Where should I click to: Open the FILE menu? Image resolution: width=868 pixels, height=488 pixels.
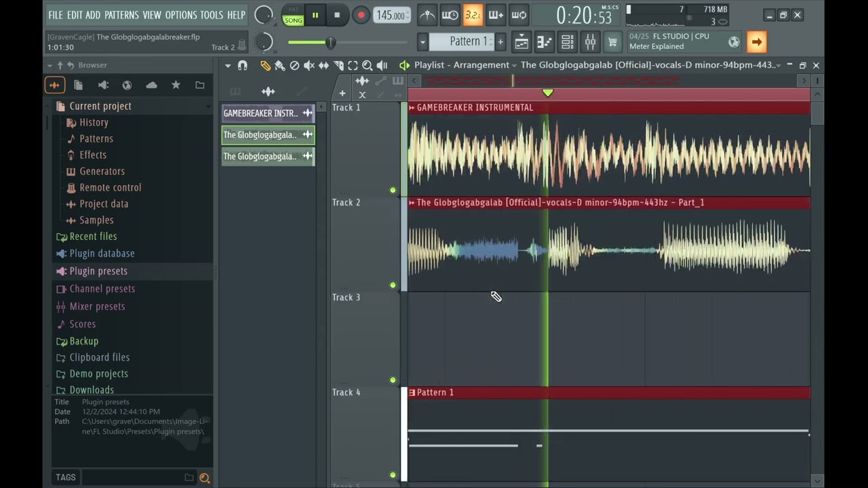tap(55, 15)
